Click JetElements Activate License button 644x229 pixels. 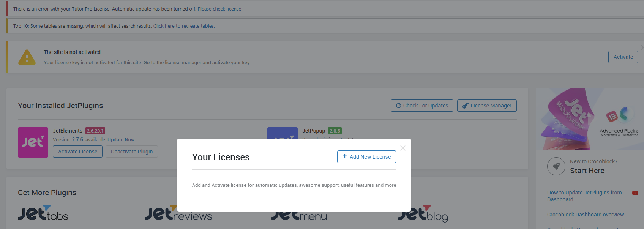click(x=77, y=152)
